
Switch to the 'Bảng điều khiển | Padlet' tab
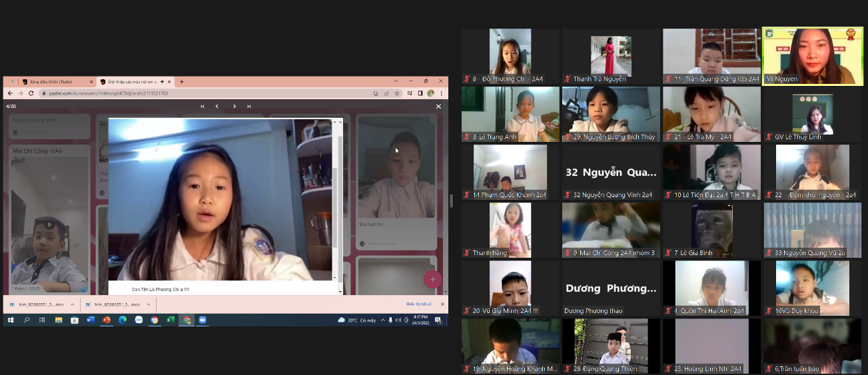pos(55,82)
